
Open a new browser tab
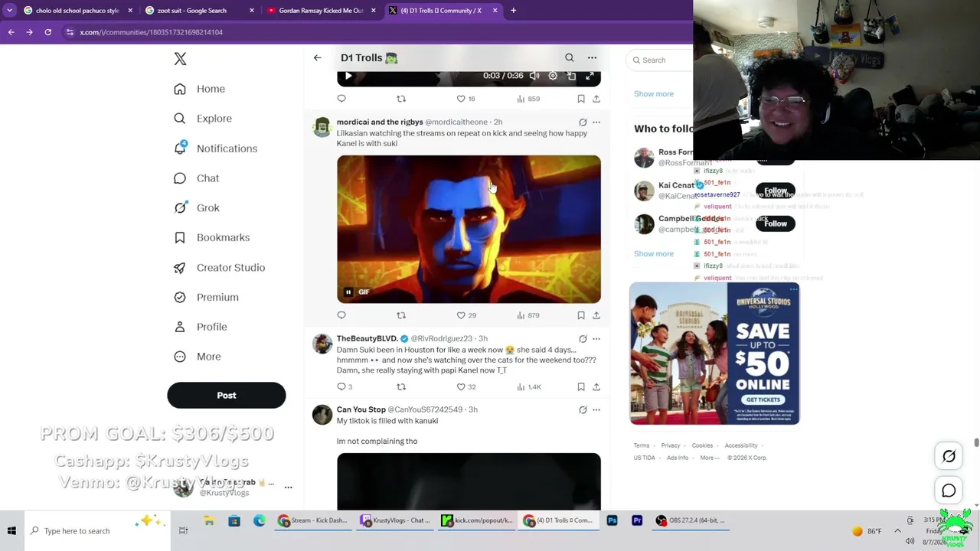513,11
